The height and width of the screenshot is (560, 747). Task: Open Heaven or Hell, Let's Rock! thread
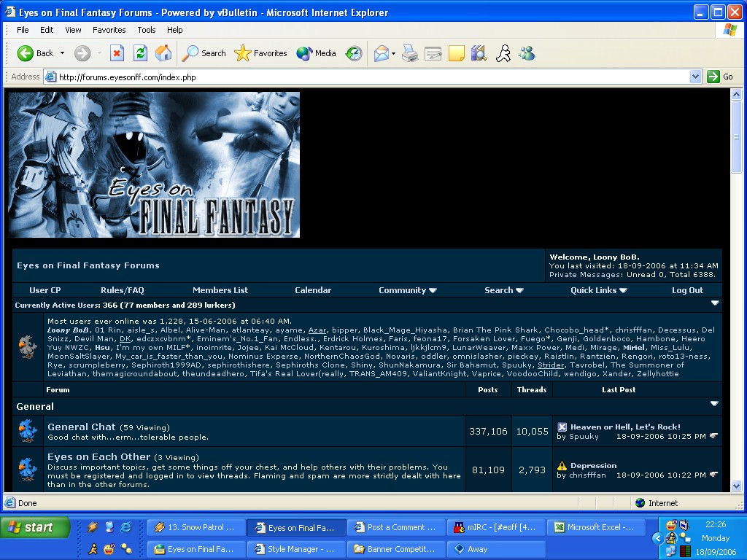click(625, 427)
